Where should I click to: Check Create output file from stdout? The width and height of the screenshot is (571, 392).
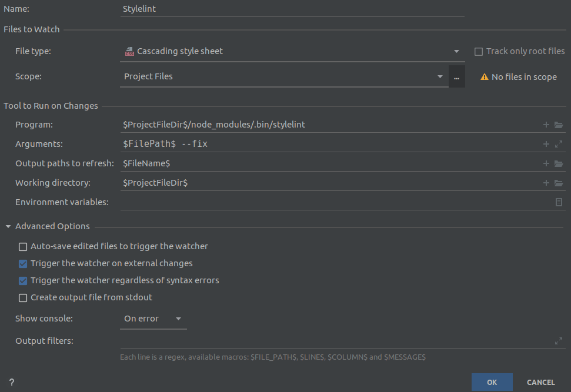(23, 297)
